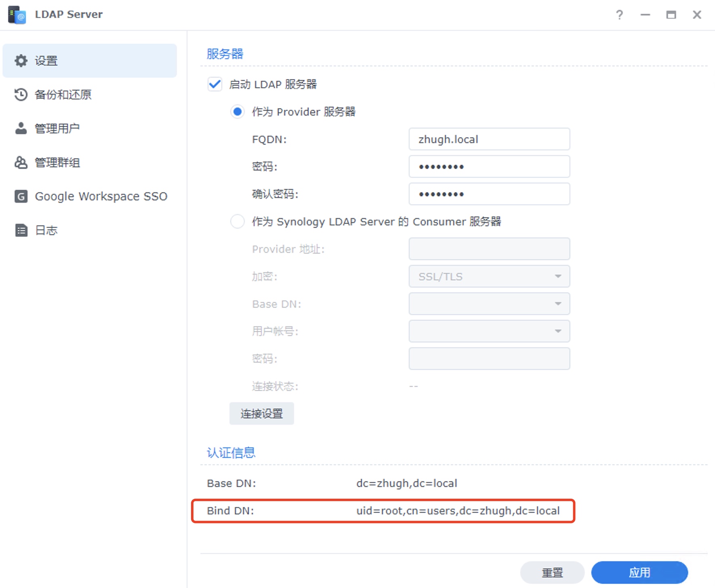Open help with the question mark icon

pyautogui.click(x=619, y=15)
